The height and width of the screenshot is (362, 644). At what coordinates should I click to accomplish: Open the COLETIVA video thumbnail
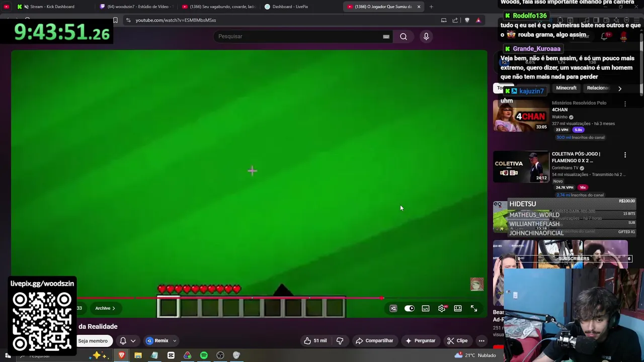coord(521,166)
